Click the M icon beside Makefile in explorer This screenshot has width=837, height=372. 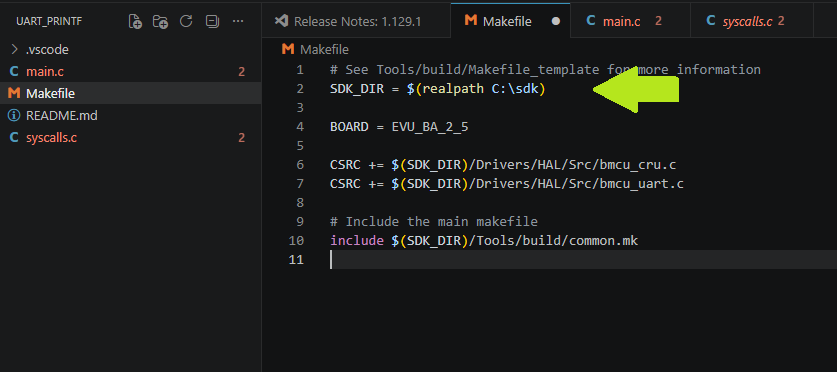(14, 93)
